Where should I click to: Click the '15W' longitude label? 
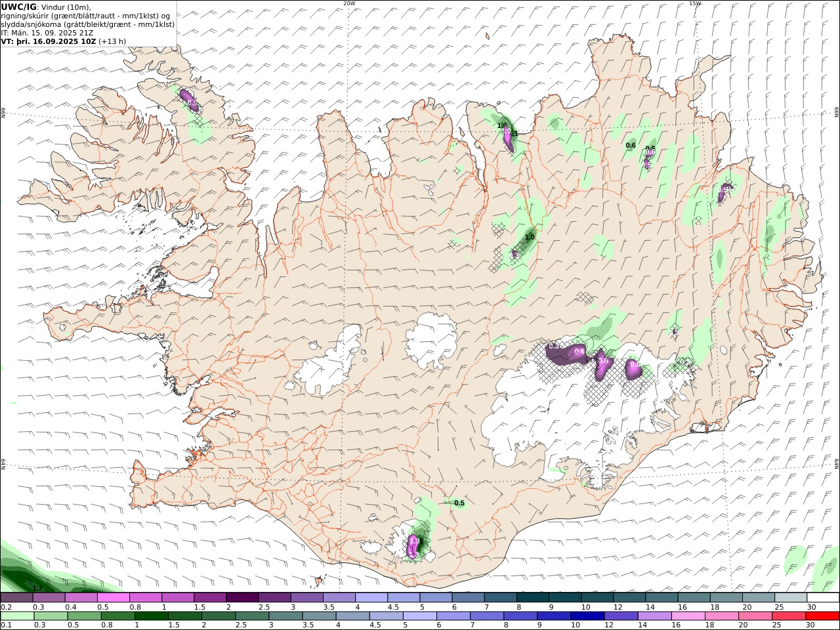(695, 3)
